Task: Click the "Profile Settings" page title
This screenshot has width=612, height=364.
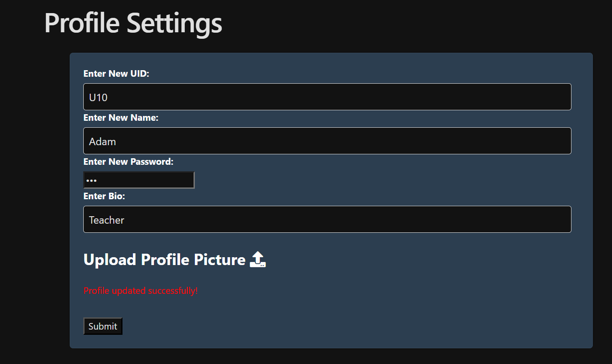Action: coord(133,23)
